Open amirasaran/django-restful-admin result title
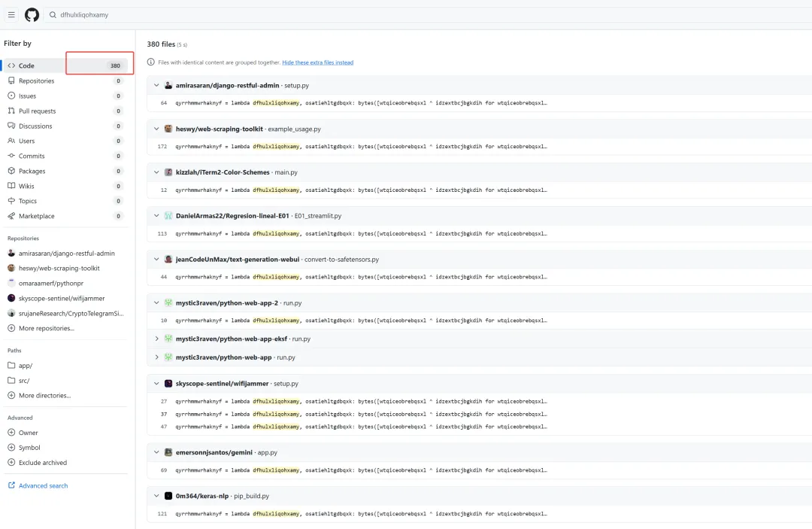The height and width of the screenshot is (529, 812). (x=227, y=86)
